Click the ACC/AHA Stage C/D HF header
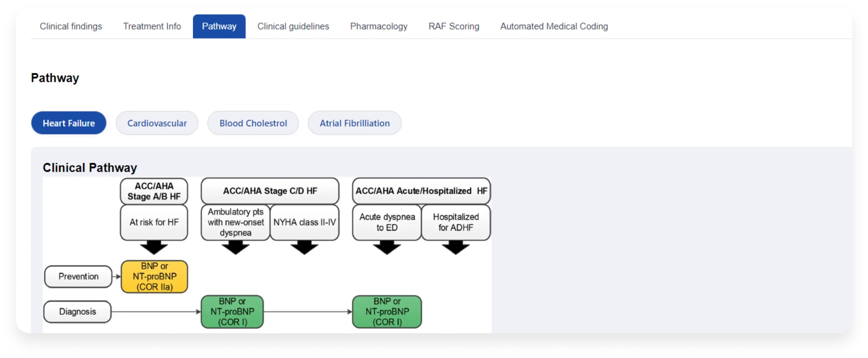This screenshot has width=868, height=358. 270,191
